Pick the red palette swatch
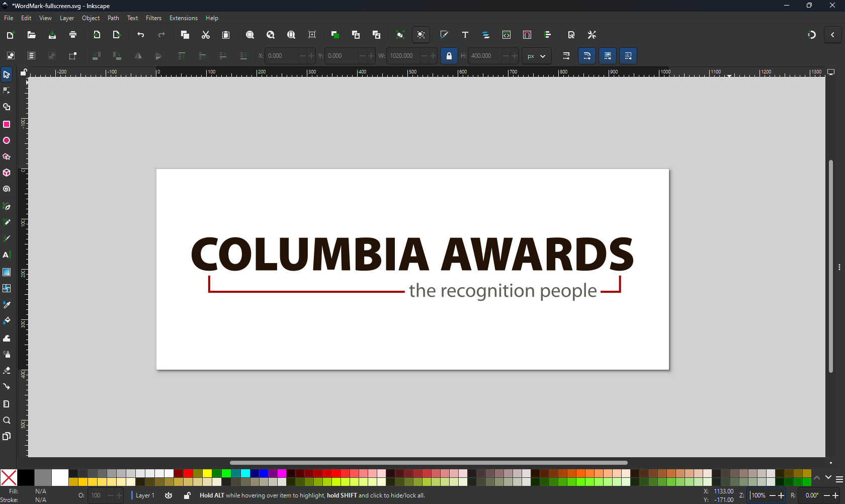 [x=188, y=473]
